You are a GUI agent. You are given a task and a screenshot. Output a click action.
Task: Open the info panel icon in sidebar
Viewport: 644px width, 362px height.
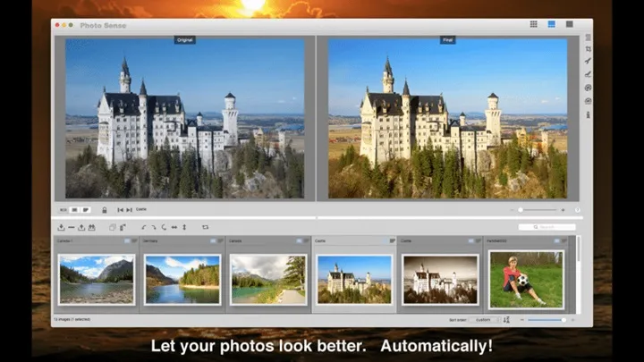588,114
